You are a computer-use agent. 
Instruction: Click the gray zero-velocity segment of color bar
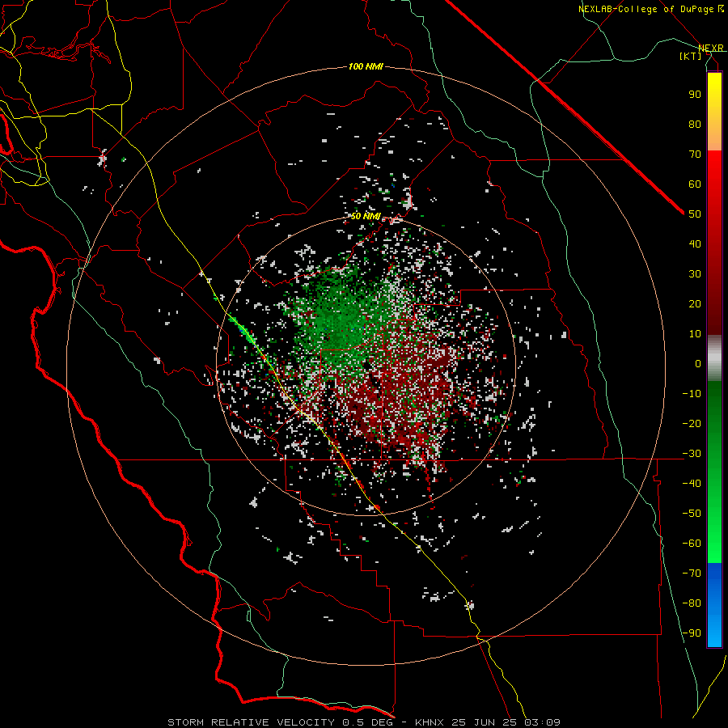click(x=714, y=360)
